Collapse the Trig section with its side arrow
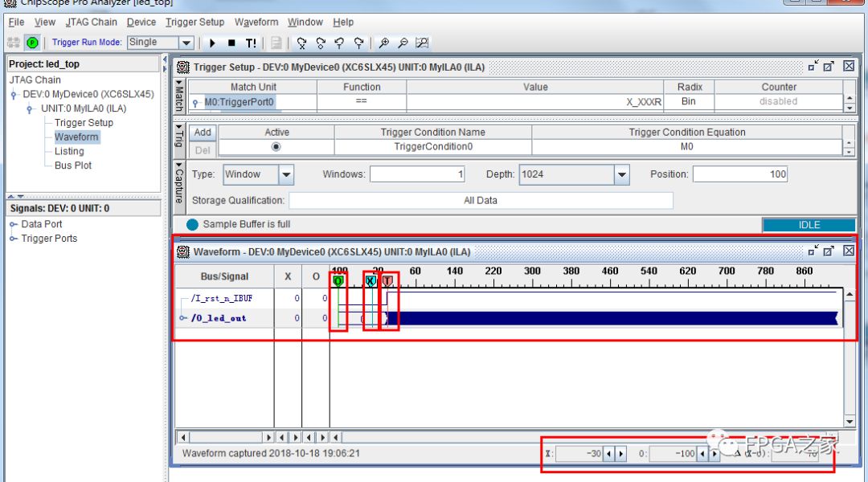The image size is (868, 482). (x=178, y=128)
